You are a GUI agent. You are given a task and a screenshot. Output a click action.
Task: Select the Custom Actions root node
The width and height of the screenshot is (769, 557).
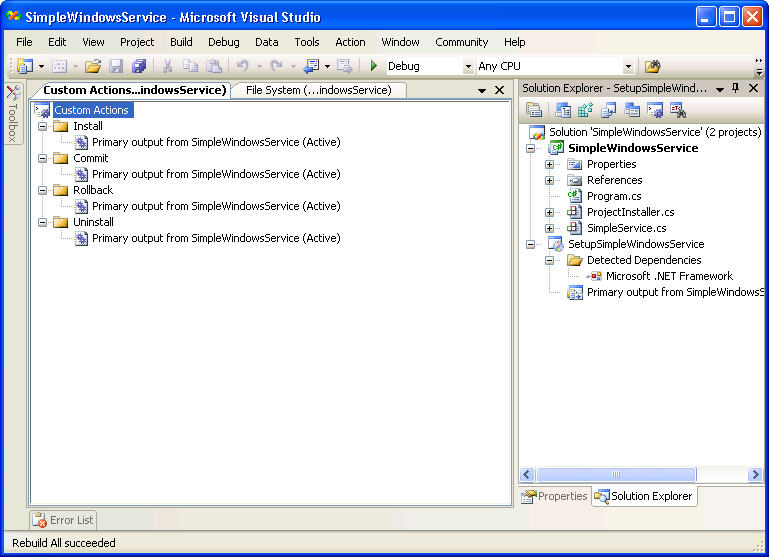point(91,110)
